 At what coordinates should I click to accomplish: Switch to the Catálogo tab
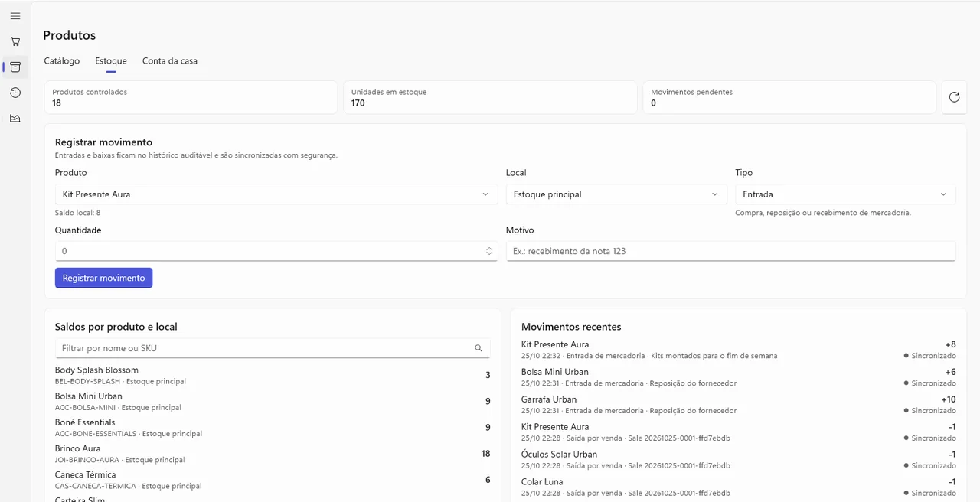pos(62,61)
